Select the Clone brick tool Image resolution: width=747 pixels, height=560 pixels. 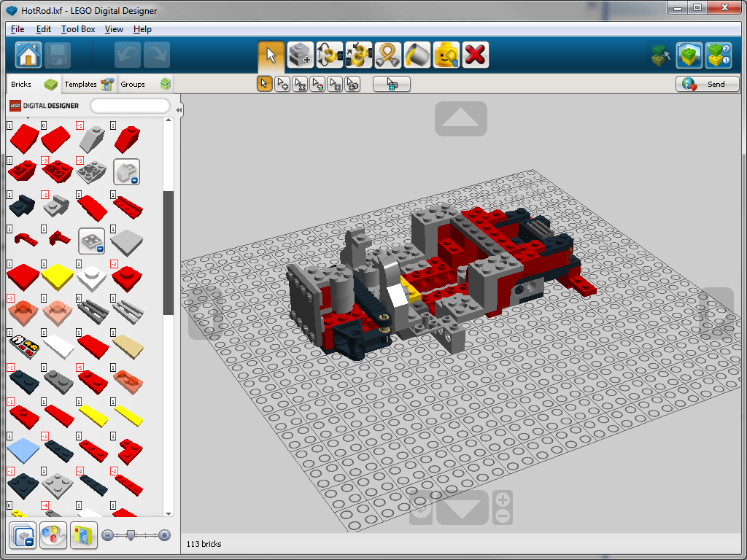(300, 55)
